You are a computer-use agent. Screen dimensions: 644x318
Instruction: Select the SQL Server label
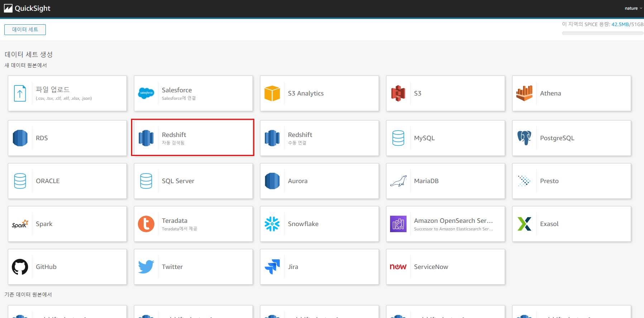coord(178,181)
